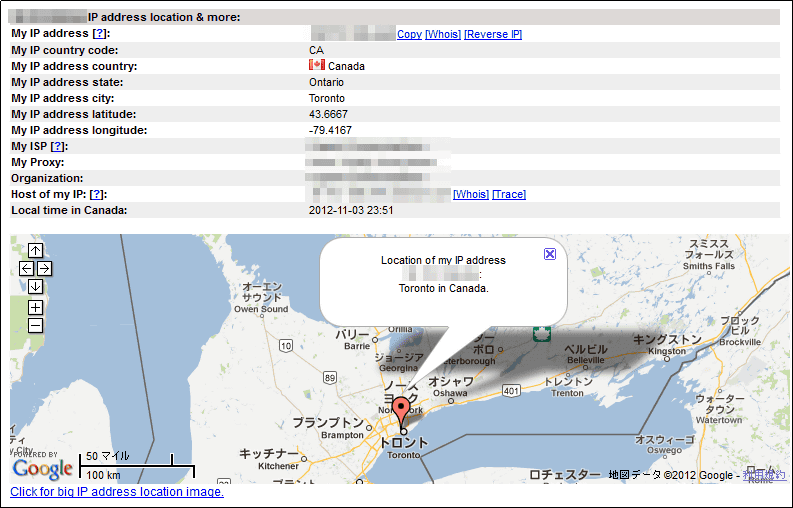Pan the map down with the arrow
Viewport: 793px width, 508px height.
35,287
